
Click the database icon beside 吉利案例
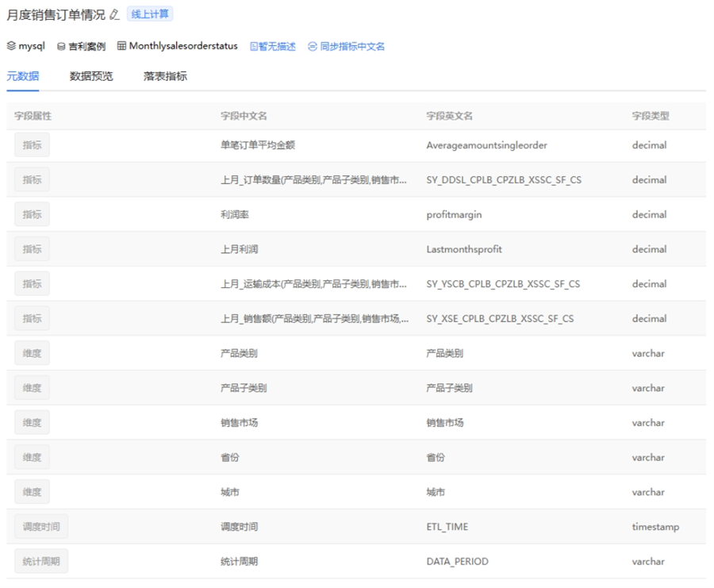pos(59,45)
